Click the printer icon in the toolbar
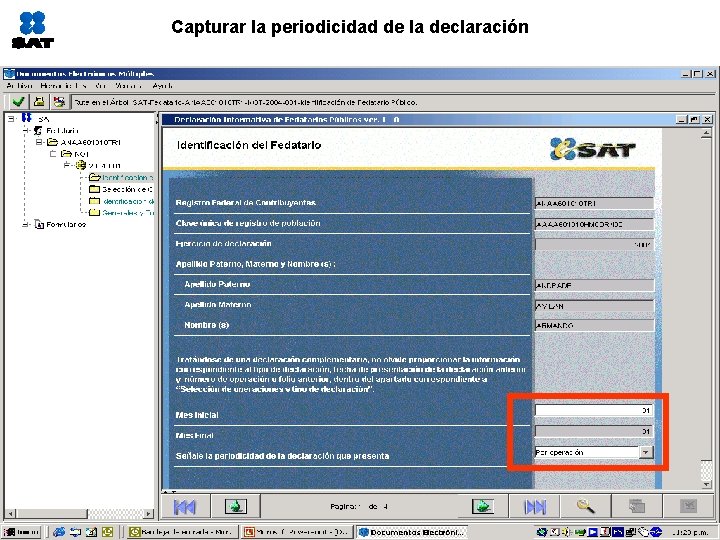 39,102
